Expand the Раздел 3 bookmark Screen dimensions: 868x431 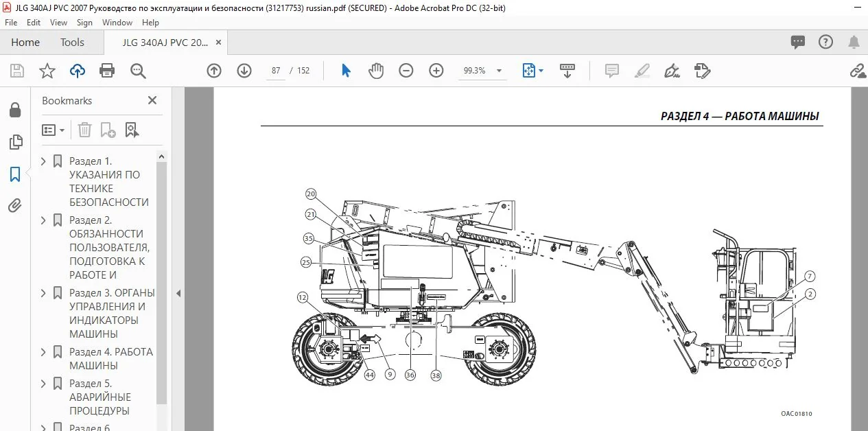click(44, 293)
